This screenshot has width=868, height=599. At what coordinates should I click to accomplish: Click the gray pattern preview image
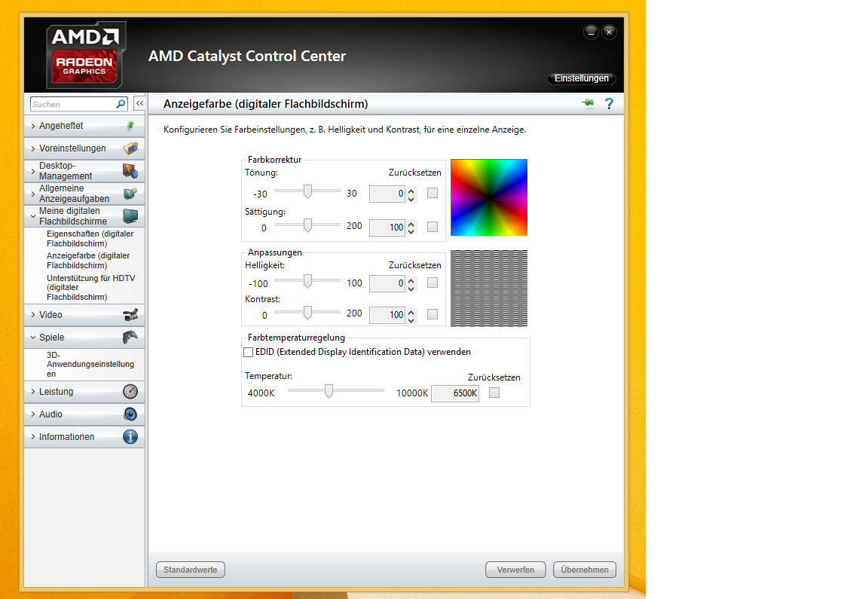pyautogui.click(x=489, y=288)
